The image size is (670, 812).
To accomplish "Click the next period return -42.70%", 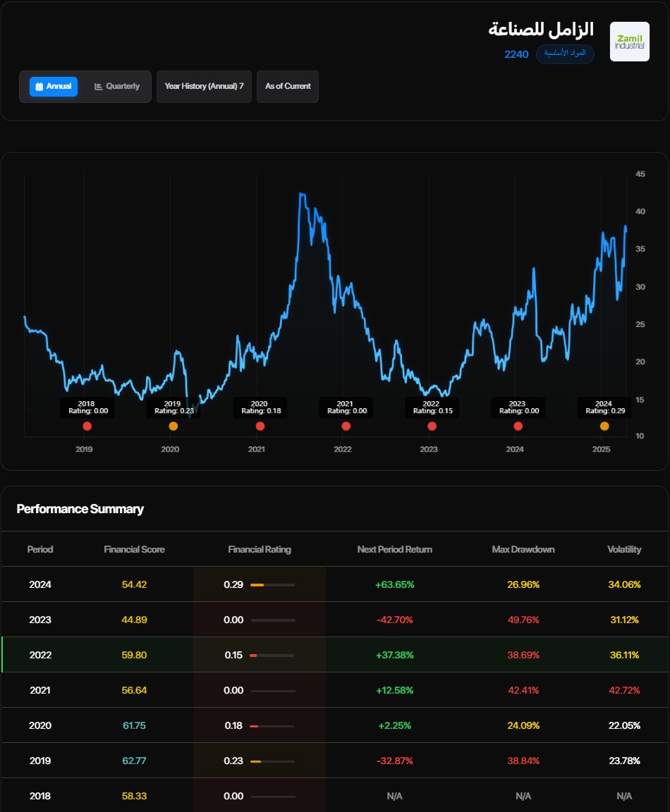I will tap(394, 620).
